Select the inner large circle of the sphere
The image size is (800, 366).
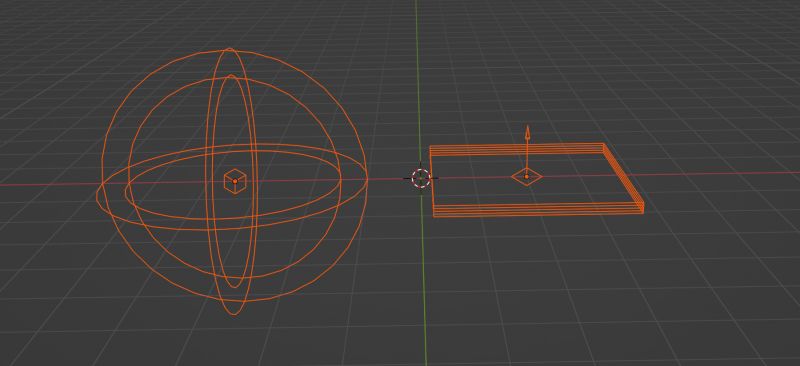pyautogui.click(x=129, y=168)
